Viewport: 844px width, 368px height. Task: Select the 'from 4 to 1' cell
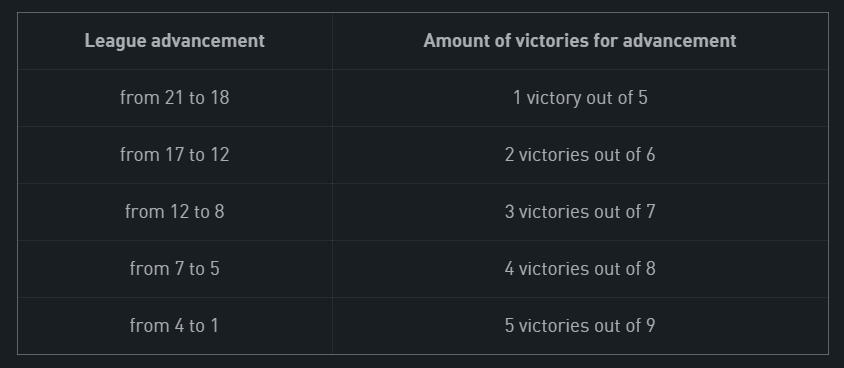click(x=175, y=326)
